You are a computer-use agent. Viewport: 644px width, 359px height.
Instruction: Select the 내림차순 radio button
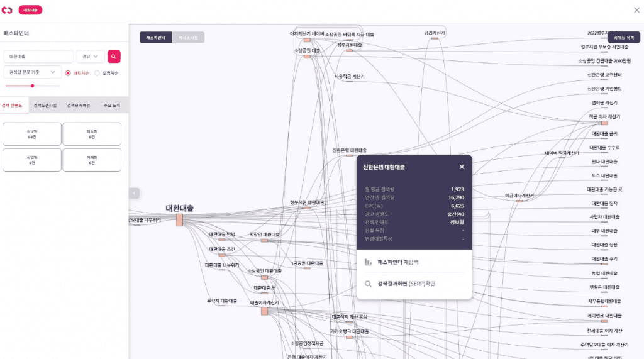pyautogui.click(x=68, y=73)
